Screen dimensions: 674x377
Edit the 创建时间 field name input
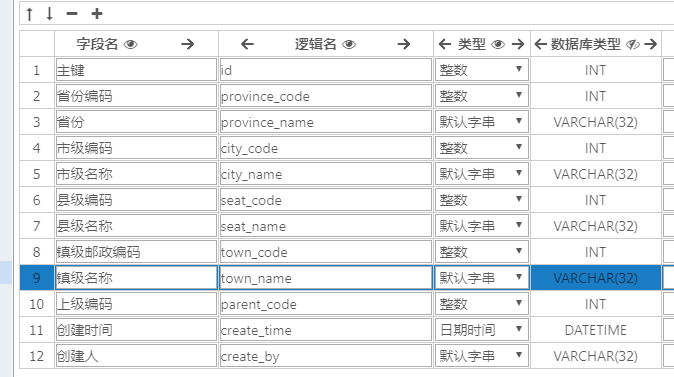(x=136, y=330)
